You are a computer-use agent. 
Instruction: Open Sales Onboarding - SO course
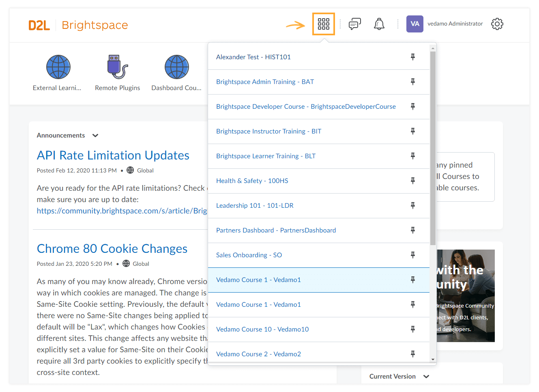[x=249, y=255]
